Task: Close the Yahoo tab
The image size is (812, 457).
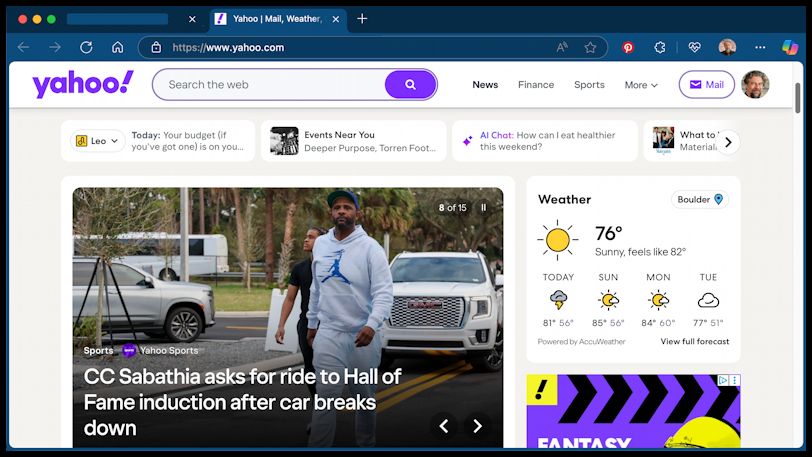Action: point(336,19)
